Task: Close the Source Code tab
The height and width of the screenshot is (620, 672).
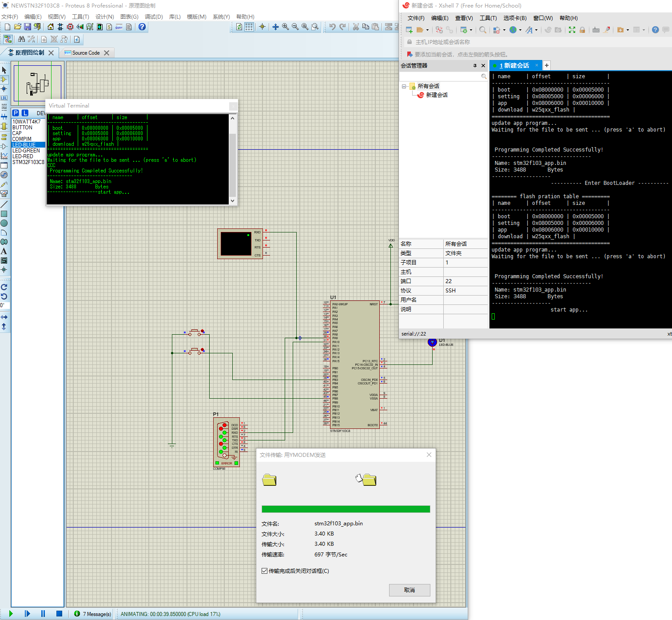Action: (x=107, y=53)
